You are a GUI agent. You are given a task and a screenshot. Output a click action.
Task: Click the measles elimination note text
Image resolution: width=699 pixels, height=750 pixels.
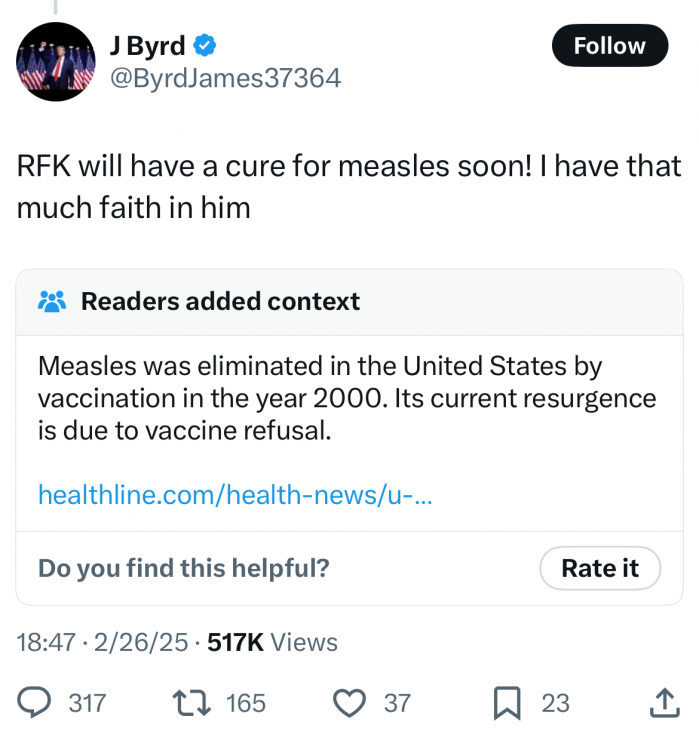click(x=347, y=398)
